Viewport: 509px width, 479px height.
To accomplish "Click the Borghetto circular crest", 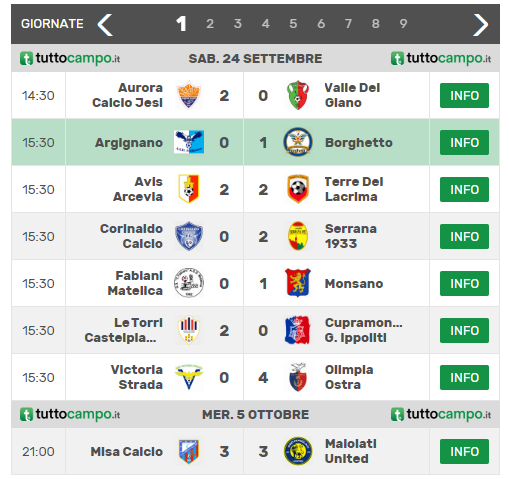I will click(298, 142).
